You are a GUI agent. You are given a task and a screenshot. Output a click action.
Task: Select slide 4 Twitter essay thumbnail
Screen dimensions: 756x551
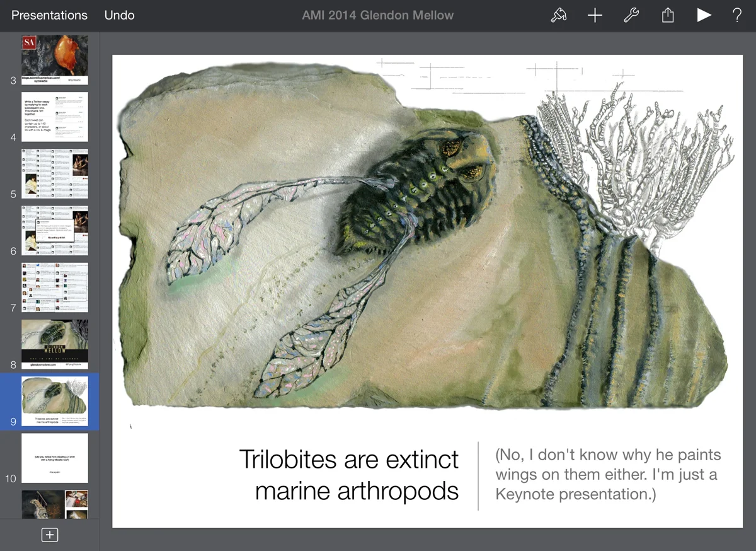pos(55,117)
